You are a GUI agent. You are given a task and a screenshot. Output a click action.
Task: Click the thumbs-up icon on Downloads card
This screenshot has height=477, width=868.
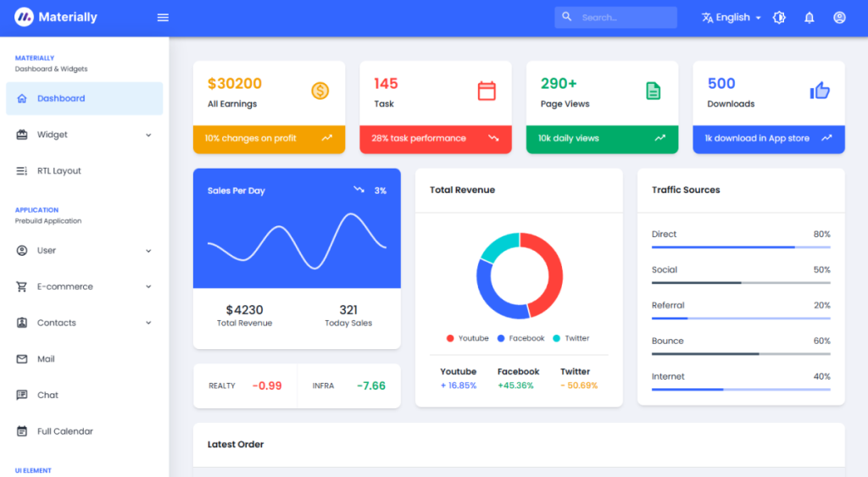coord(820,91)
